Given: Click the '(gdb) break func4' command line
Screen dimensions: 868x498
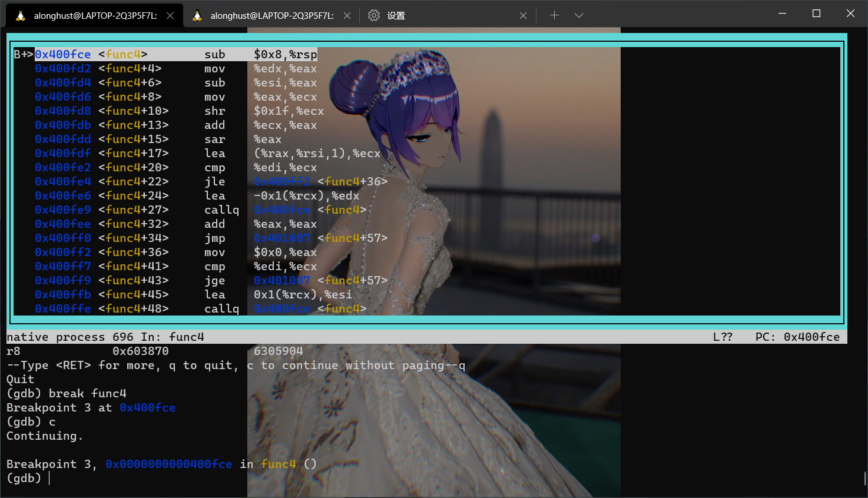Looking at the screenshot, I should (x=67, y=393).
